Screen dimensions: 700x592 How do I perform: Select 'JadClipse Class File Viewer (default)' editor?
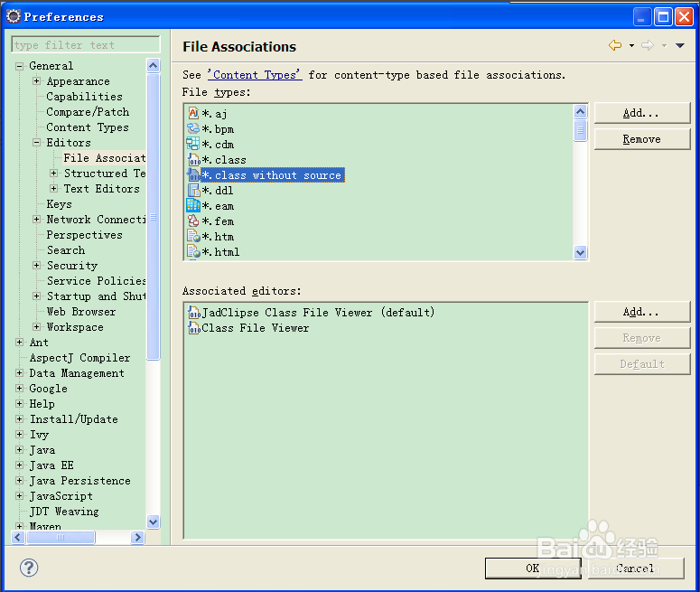tap(318, 312)
